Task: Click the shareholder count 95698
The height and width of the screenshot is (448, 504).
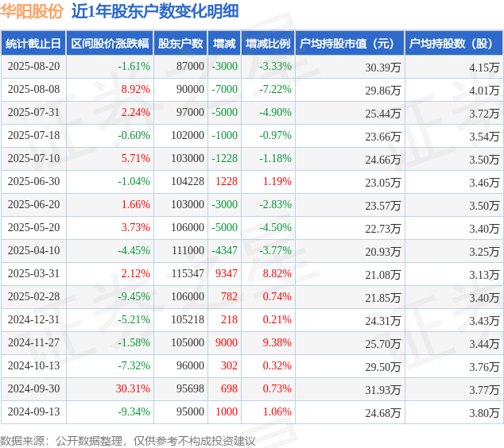Action: coord(190,388)
